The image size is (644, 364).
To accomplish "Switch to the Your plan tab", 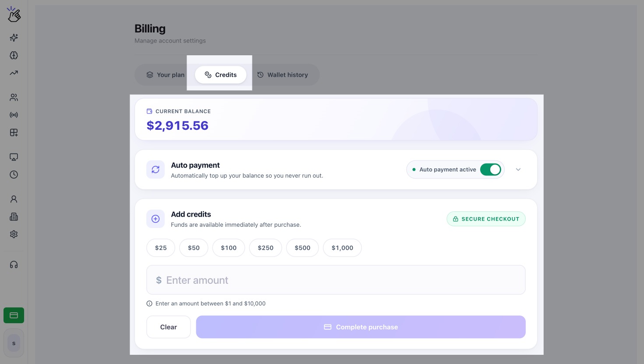I will tap(165, 75).
